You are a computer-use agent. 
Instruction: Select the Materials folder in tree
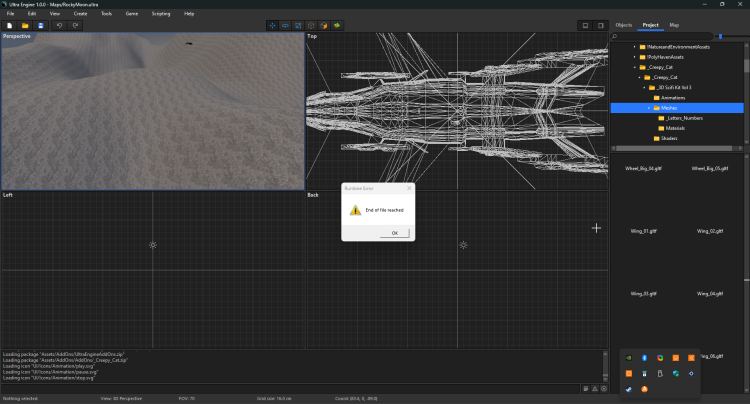click(x=675, y=128)
